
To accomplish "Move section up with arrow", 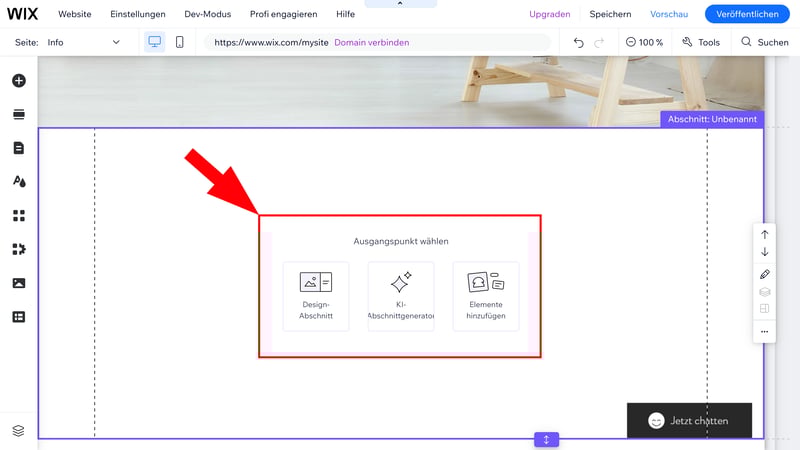I will click(764, 235).
